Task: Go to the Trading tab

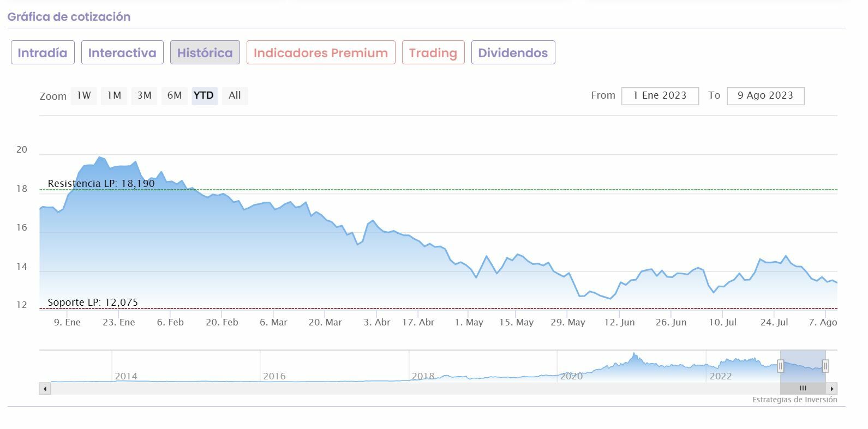Action: (433, 53)
